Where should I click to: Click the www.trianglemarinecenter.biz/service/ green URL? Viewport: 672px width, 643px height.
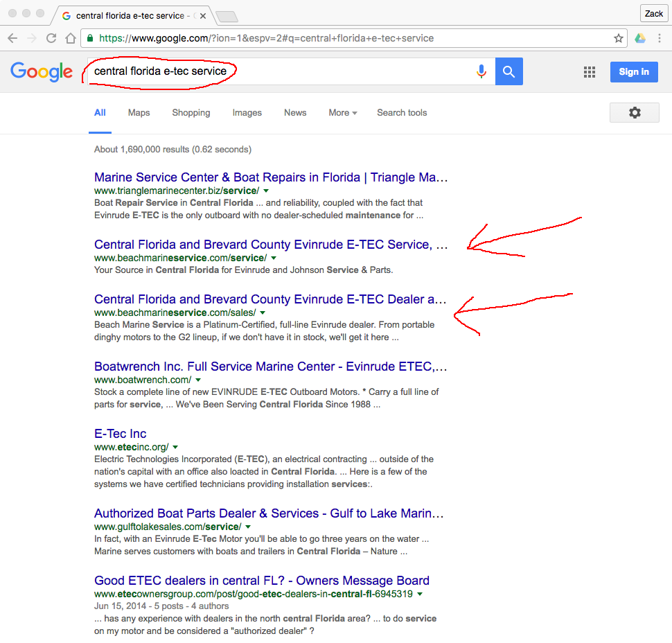point(177,191)
